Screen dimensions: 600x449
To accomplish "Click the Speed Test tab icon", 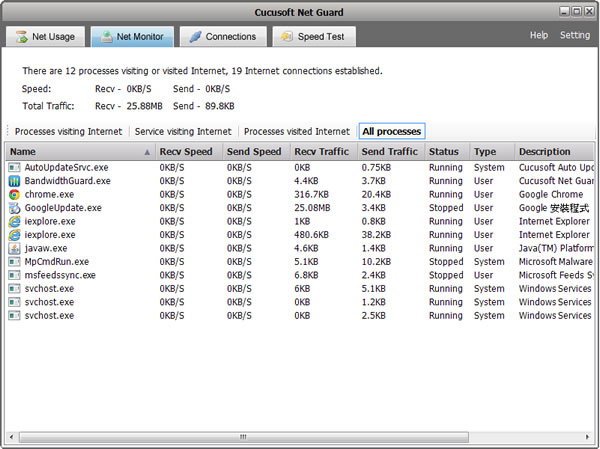I will 287,37.
